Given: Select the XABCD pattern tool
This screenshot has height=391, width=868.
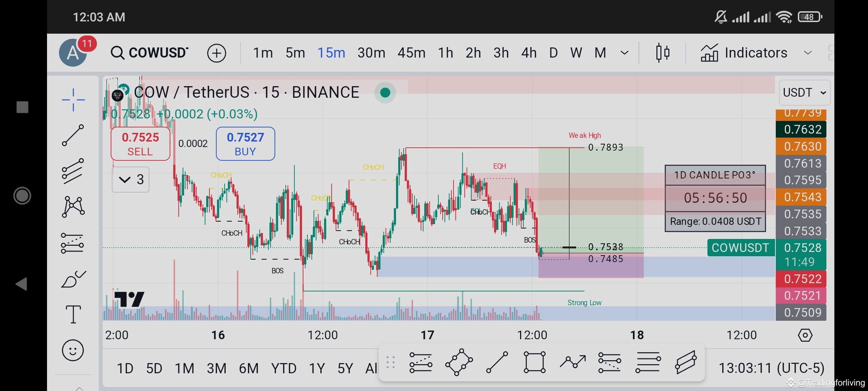Looking at the screenshot, I should tap(73, 206).
